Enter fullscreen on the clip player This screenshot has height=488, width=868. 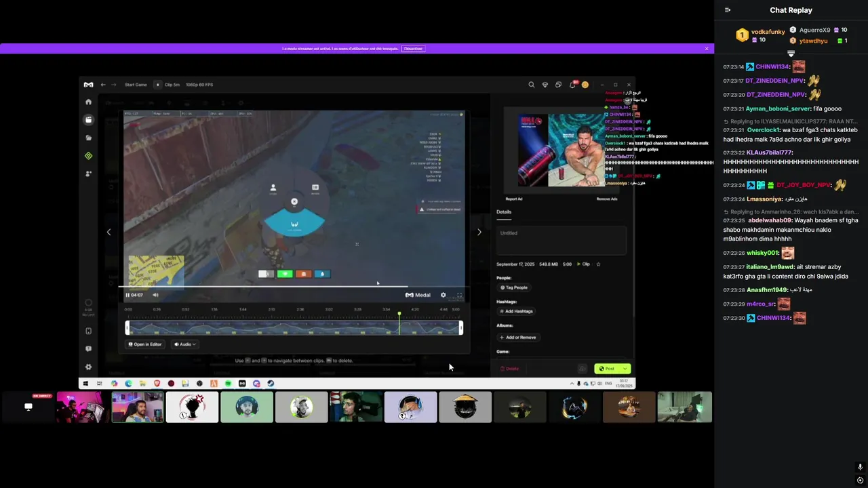pos(459,295)
